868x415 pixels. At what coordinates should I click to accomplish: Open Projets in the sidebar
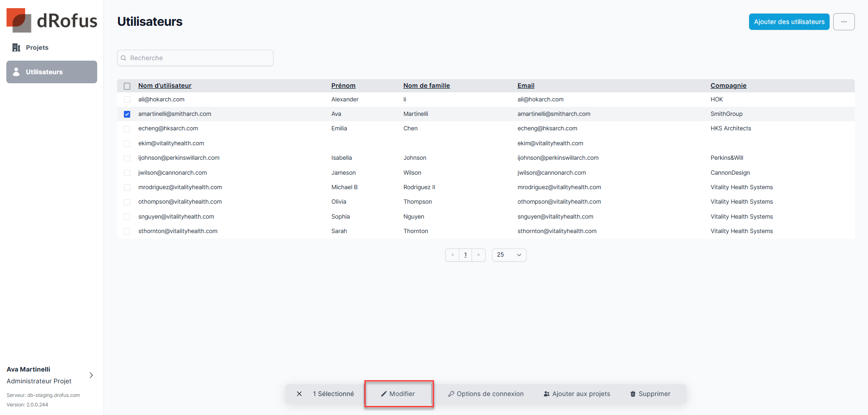pyautogui.click(x=37, y=48)
